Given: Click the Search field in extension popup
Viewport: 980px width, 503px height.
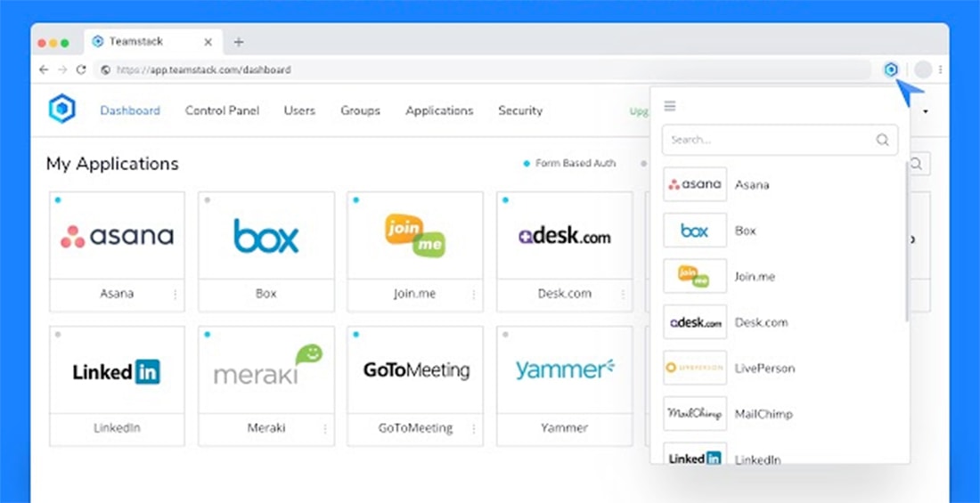Looking at the screenshot, I should [x=780, y=140].
